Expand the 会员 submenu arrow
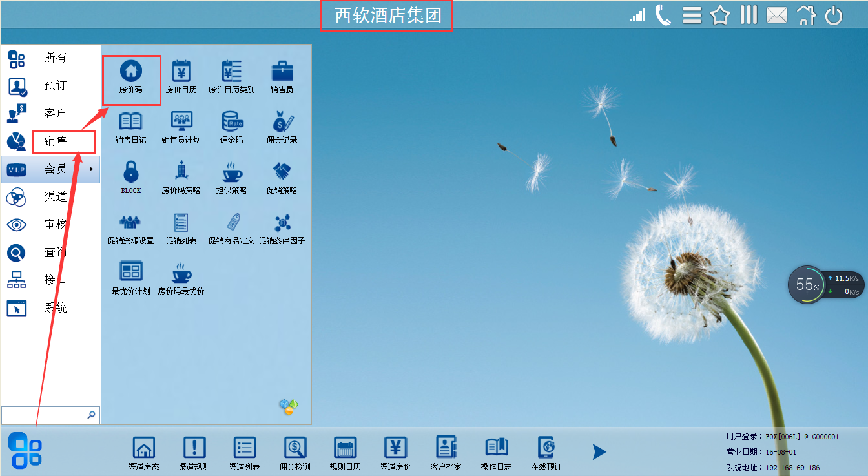868x476 pixels. (91, 169)
